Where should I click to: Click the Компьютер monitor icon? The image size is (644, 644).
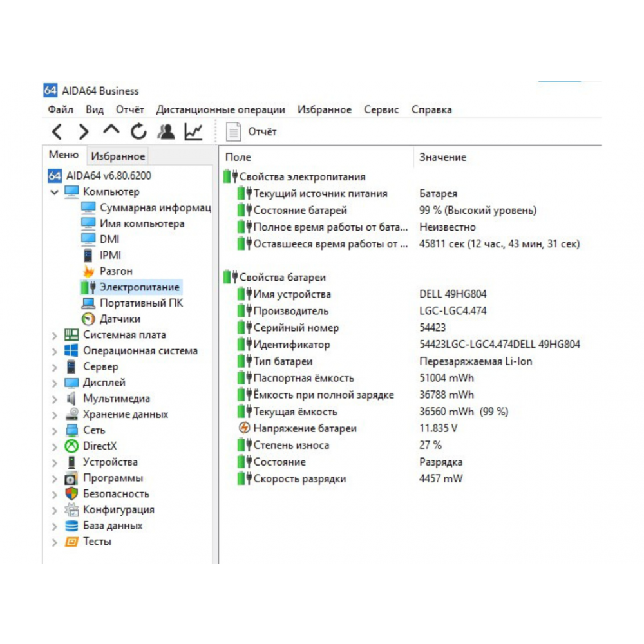[x=71, y=192]
